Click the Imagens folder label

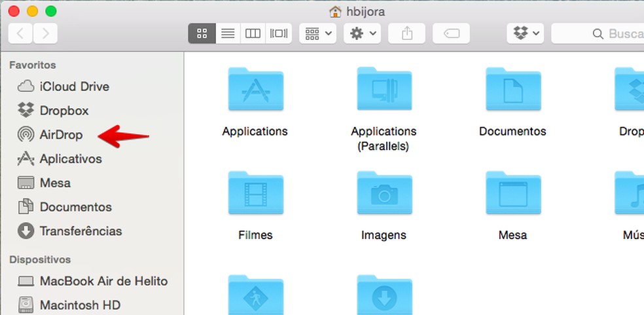384,235
